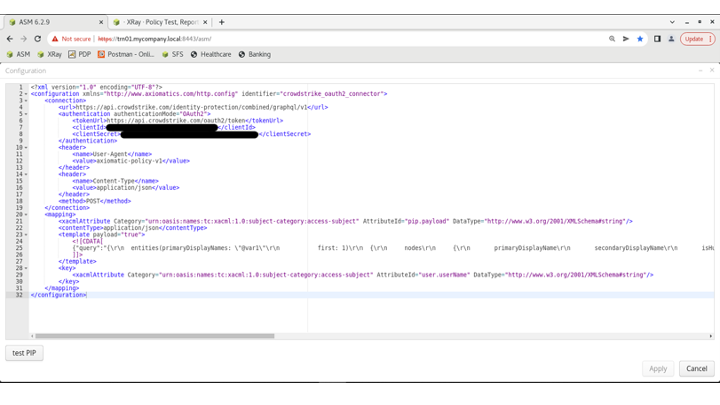720x405 pixels.
Task: Open new browser tab with plus
Action: [221, 21]
